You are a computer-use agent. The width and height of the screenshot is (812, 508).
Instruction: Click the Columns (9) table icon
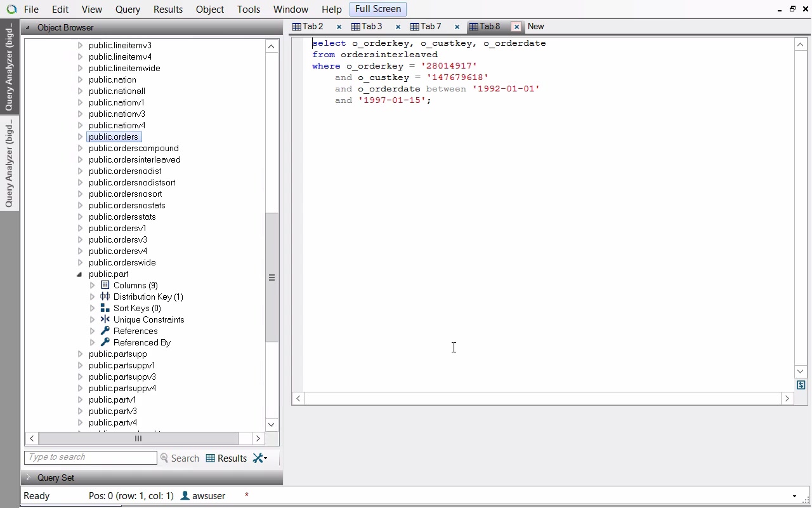click(105, 285)
